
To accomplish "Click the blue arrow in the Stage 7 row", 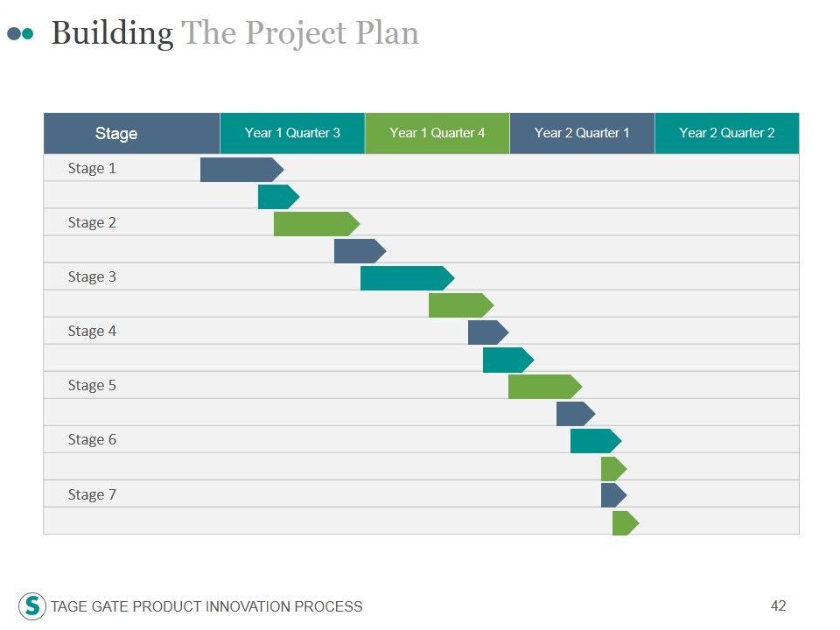I will (612, 495).
